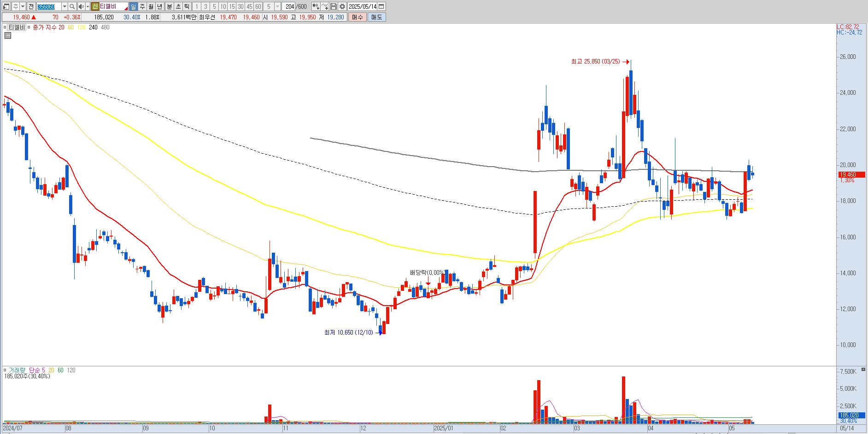The image size is (868, 434).
Task: Click the data table grid icon
Action: [8, 35]
